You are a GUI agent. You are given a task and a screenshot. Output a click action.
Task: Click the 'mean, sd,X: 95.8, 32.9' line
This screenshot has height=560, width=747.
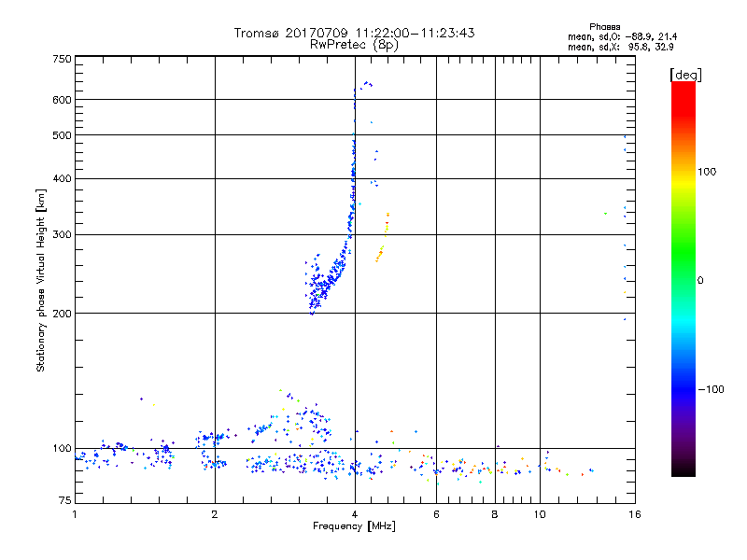pos(620,47)
